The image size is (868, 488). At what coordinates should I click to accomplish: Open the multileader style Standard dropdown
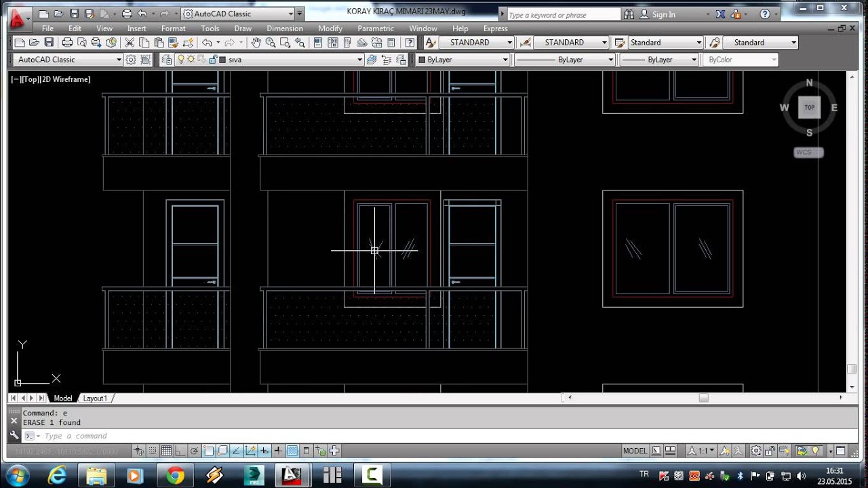[760, 42]
